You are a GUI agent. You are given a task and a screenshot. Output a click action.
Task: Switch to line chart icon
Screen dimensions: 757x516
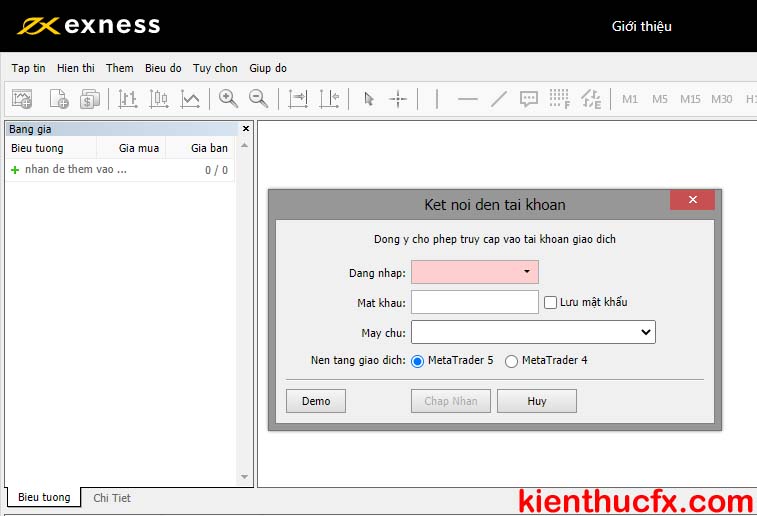(190, 99)
